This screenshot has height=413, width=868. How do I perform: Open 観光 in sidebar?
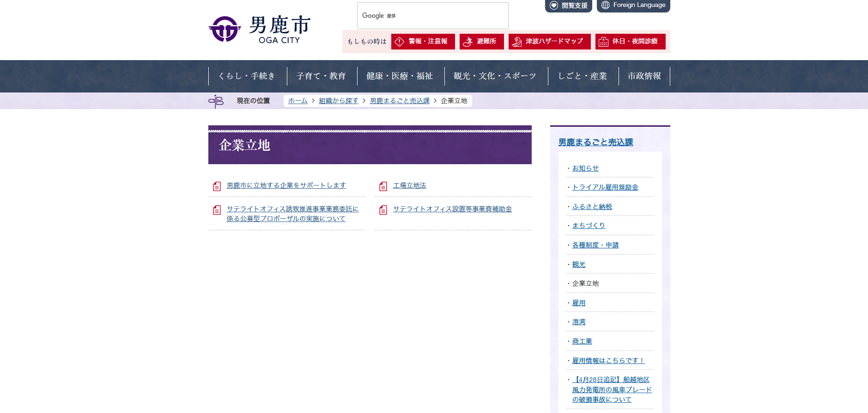click(578, 265)
